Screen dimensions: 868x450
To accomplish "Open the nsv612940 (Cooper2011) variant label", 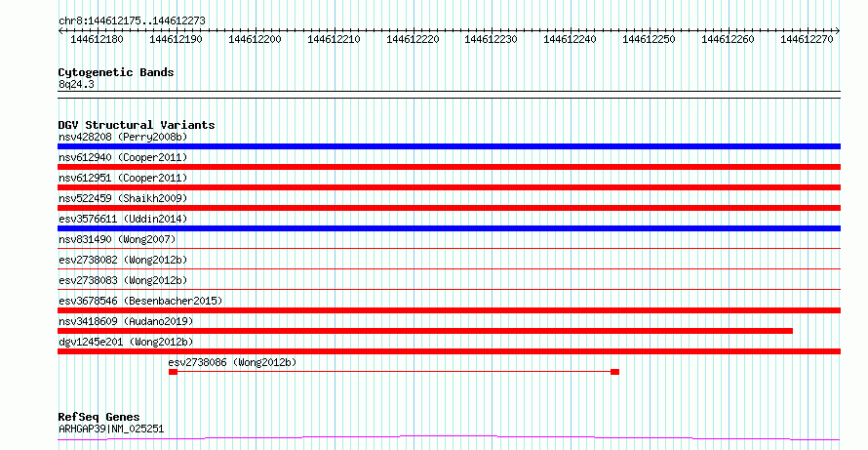I will click(x=123, y=157).
